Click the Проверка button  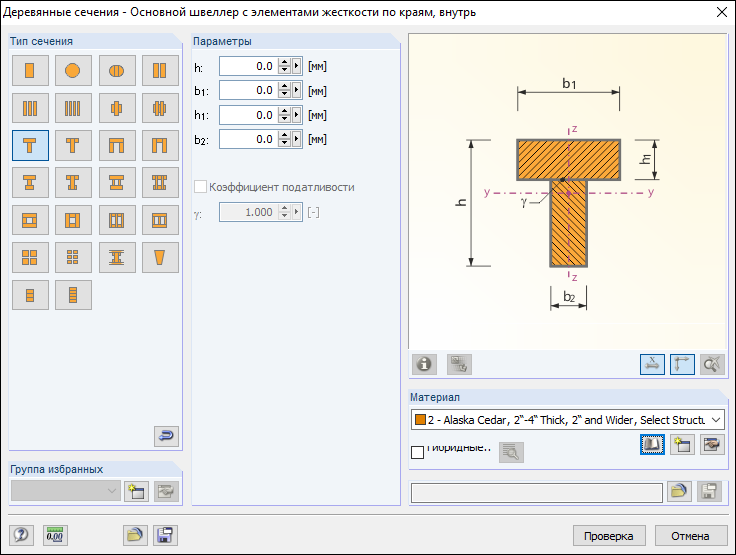609,536
